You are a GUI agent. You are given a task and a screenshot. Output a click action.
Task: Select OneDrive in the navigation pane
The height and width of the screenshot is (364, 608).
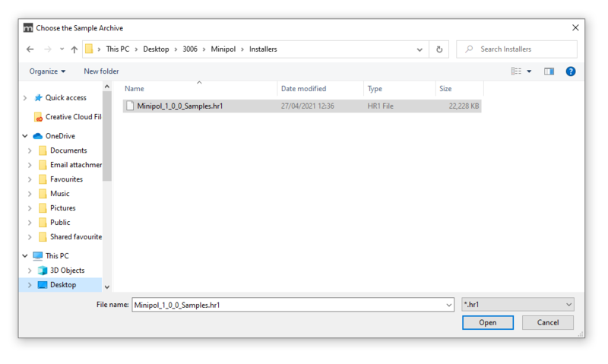[x=60, y=136]
